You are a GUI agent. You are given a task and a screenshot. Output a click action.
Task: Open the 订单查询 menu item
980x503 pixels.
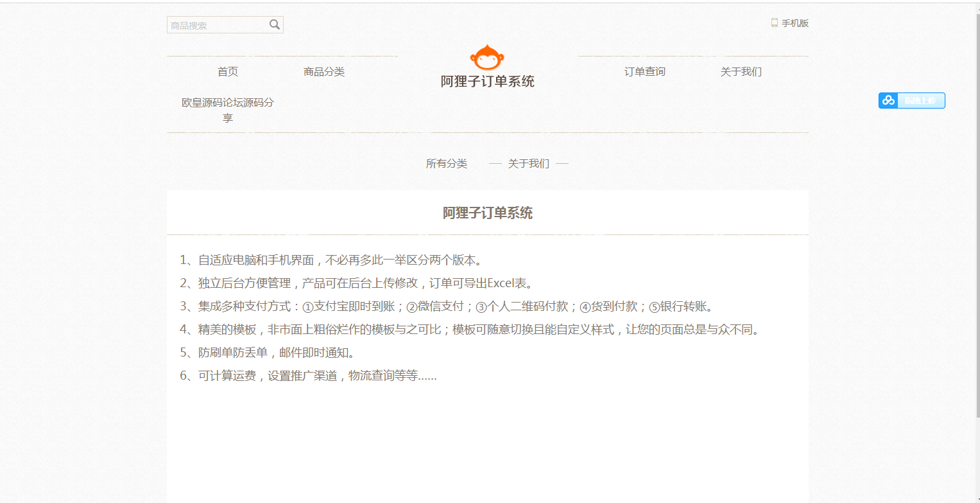[644, 71]
